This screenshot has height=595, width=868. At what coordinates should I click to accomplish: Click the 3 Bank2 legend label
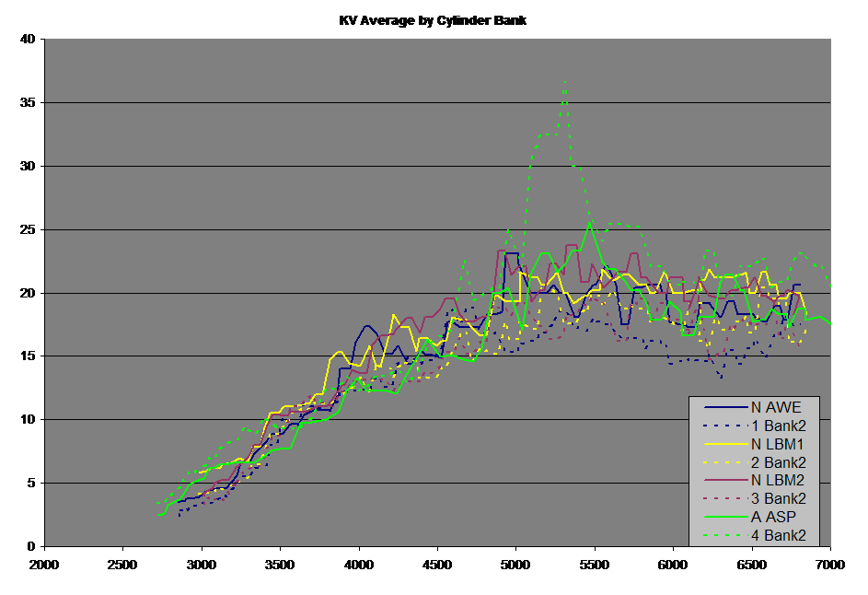tap(781, 498)
